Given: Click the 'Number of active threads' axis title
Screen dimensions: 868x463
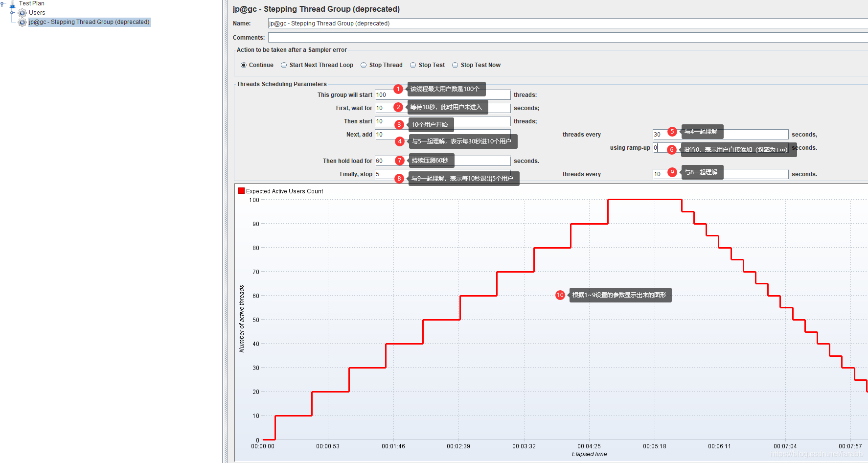Looking at the screenshot, I should point(242,319).
